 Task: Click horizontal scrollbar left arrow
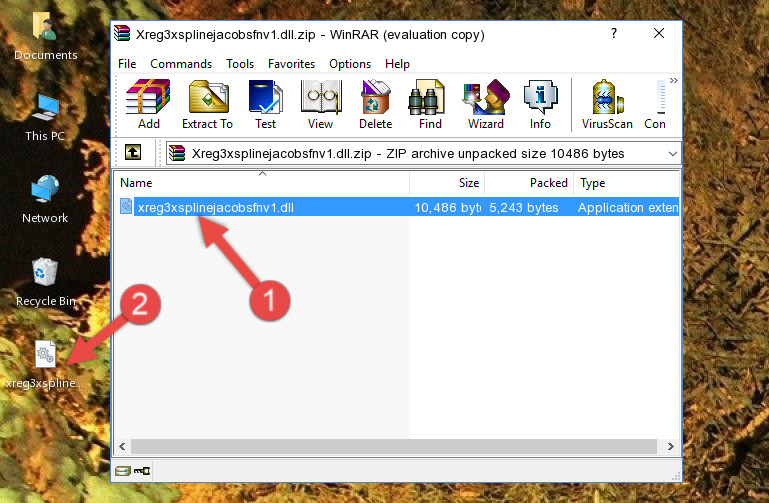click(123, 447)
